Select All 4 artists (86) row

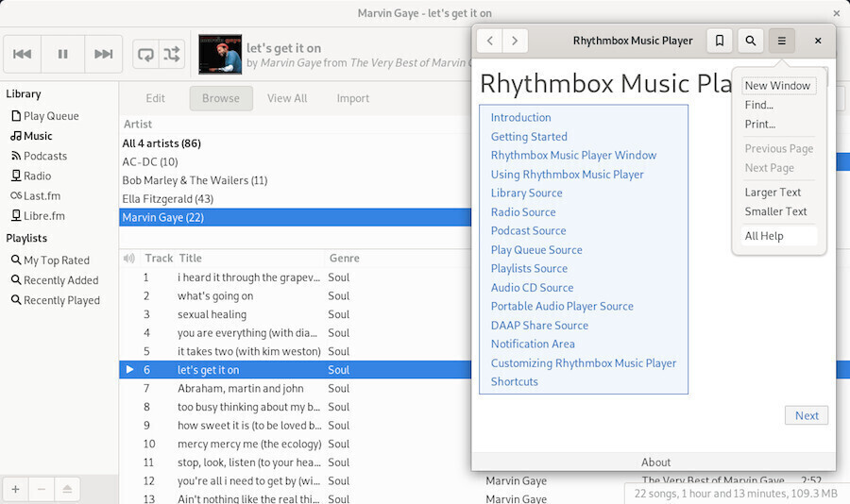(296, 143)
